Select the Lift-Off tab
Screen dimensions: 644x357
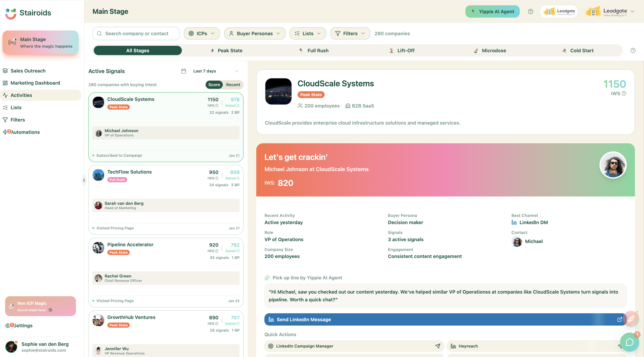tap(402, 51)
